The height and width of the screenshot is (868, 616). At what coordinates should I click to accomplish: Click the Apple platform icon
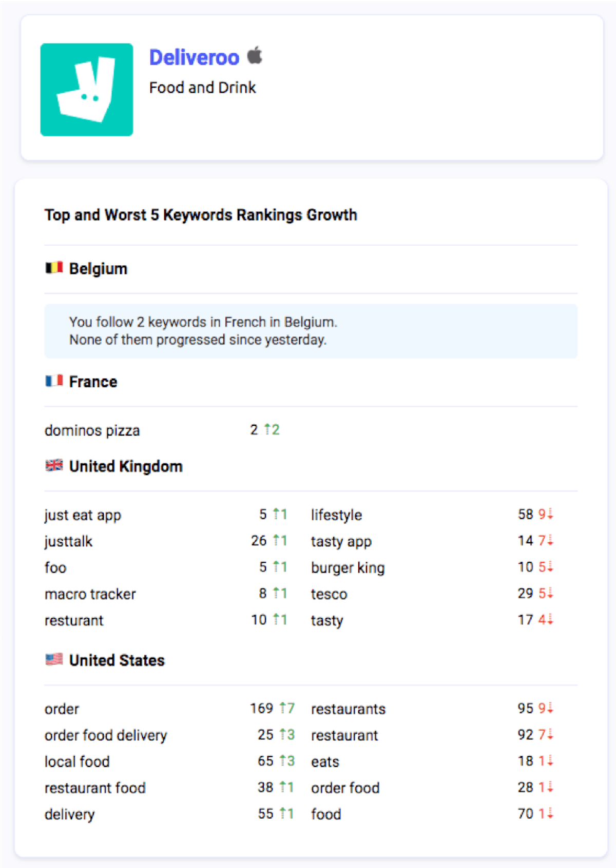[x=255, y=55]
